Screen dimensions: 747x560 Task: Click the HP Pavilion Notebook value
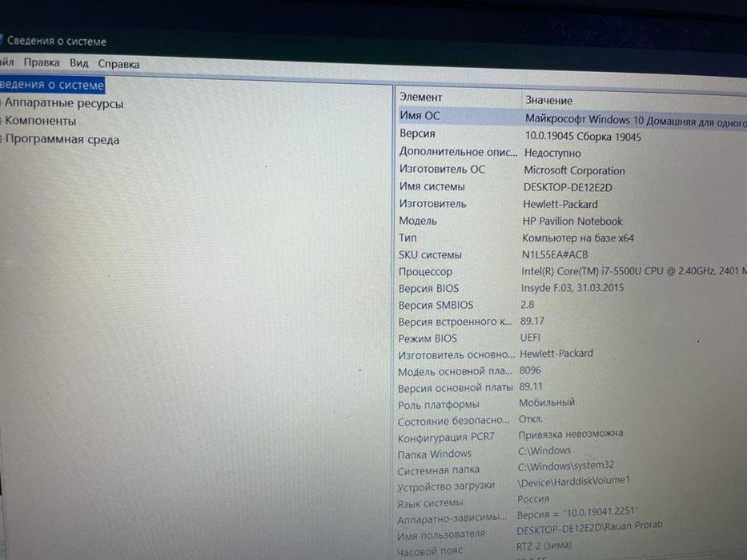(x=572, y=221)
